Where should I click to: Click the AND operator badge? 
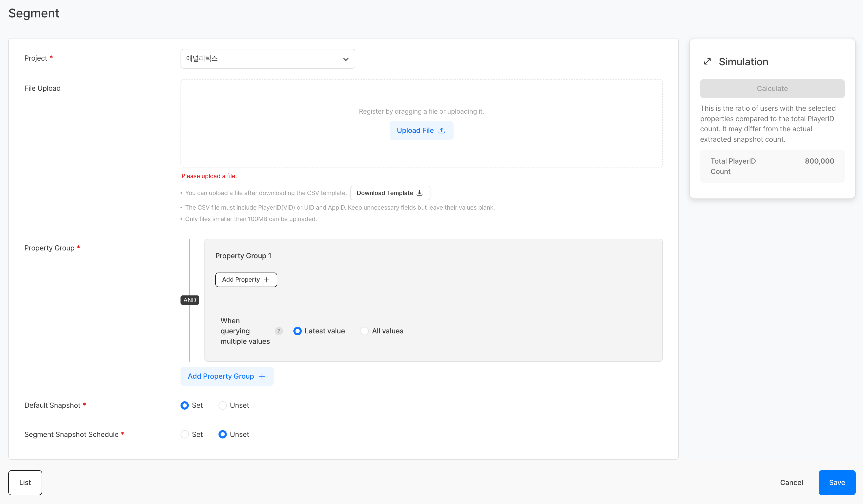click(x=190, y=300)
